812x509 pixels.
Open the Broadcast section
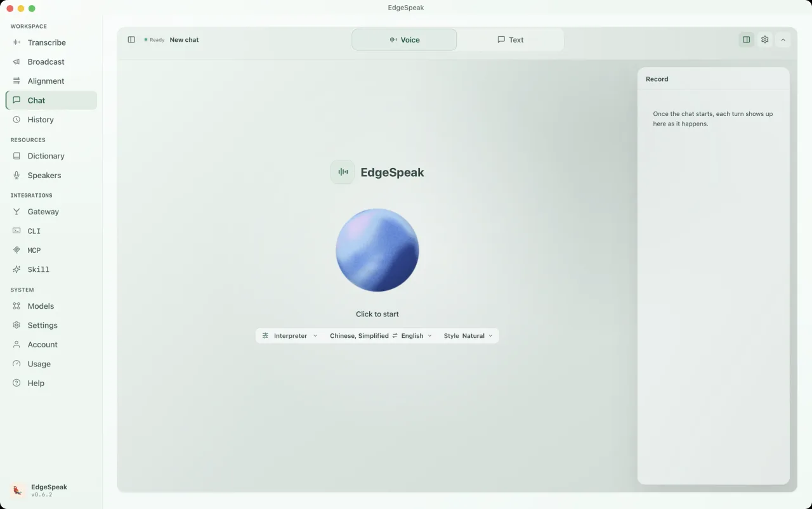tap(51, 61)
